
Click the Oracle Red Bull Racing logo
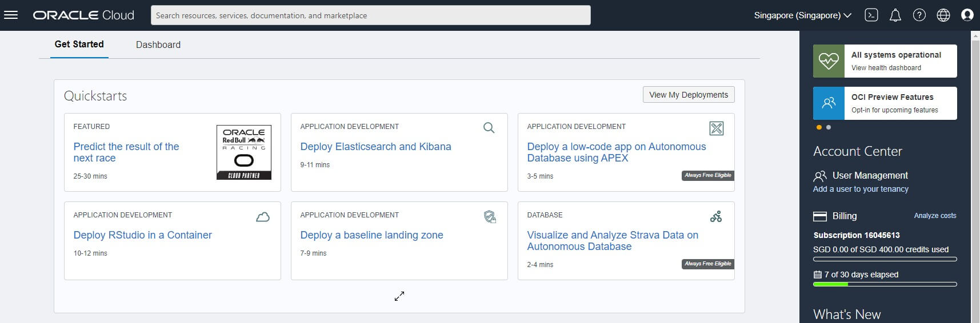(x=244, y=152)
